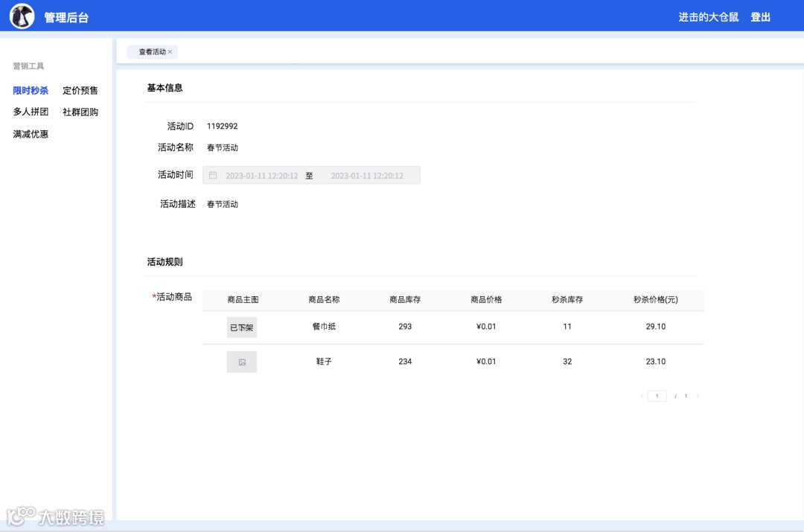Click ¥0.01 price in 餐巾纸 row
This screenshot has width=804, height=532.
pos(486,327)
